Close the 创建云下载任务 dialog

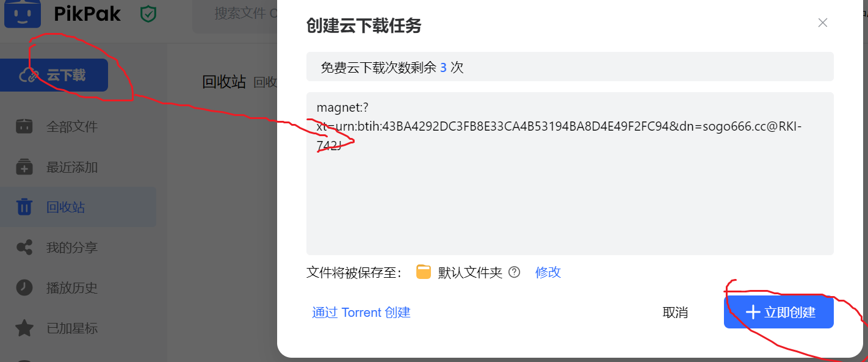pos(823,23)
